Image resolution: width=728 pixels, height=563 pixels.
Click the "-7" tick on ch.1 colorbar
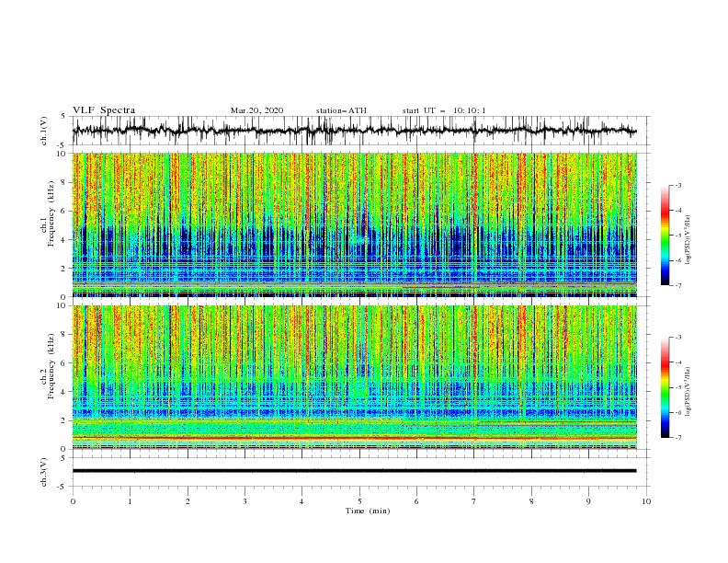coord(678,285)
